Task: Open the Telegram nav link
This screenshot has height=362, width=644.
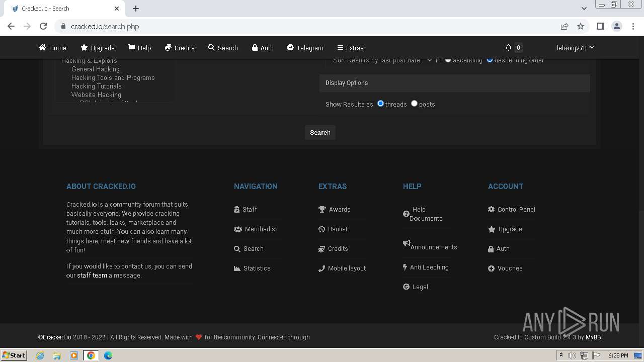Action: pos(305,48)
